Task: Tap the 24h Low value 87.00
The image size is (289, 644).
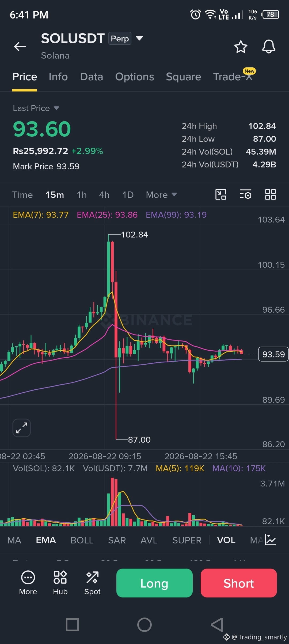Action: [x=264, y=139]
